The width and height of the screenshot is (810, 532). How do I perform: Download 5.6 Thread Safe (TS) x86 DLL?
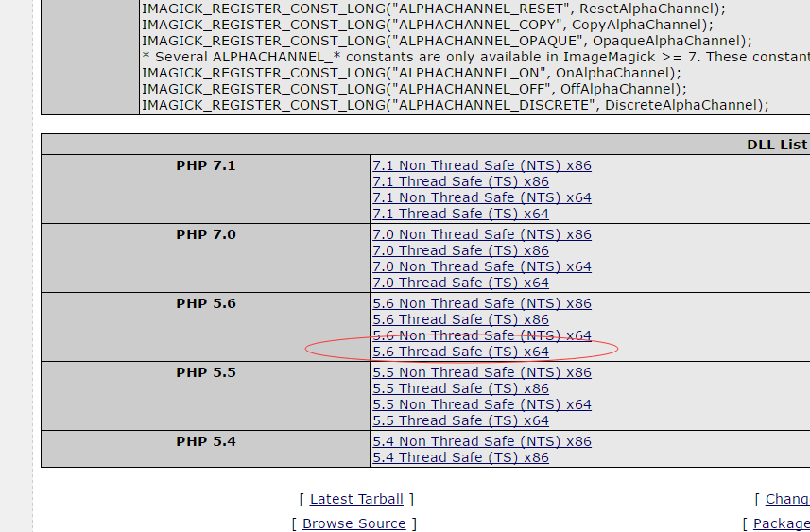[461, 319]
